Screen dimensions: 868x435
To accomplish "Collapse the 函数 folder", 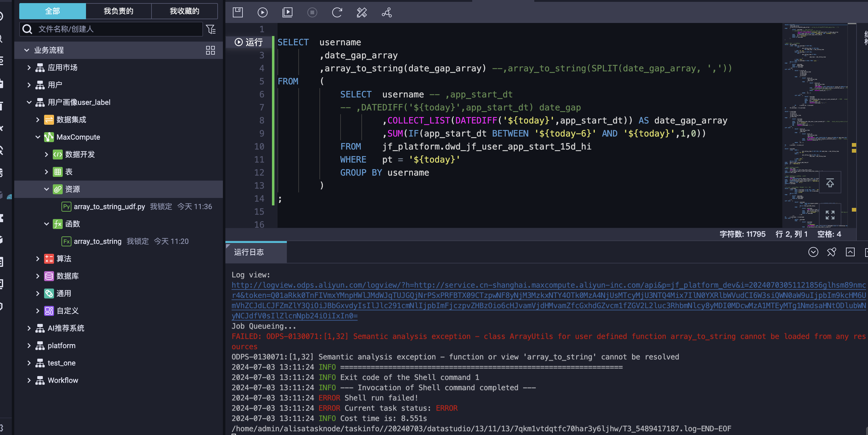I will pyautogui.click(x=47, y=224).
